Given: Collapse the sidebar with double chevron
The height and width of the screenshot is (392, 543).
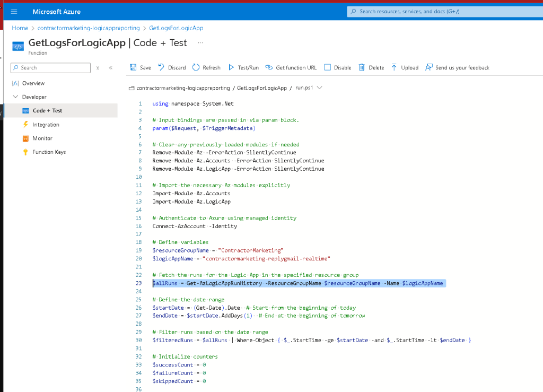Looking at the screenshot, I should point(110,67).
